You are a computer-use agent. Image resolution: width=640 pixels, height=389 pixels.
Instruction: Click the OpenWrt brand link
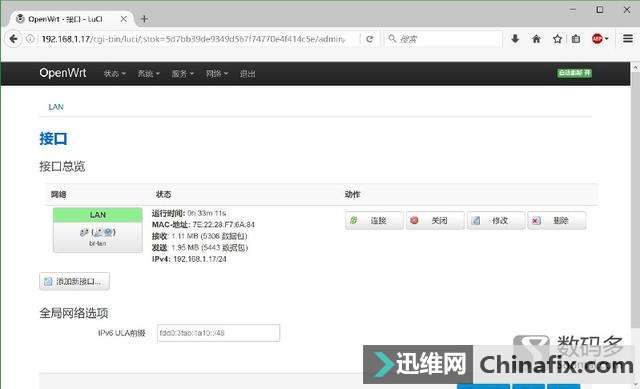[x=62, y=73]
